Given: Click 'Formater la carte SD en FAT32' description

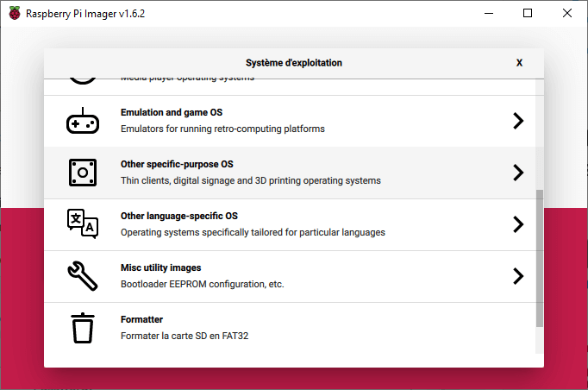Looking at the screenshot, I should 185,336.
